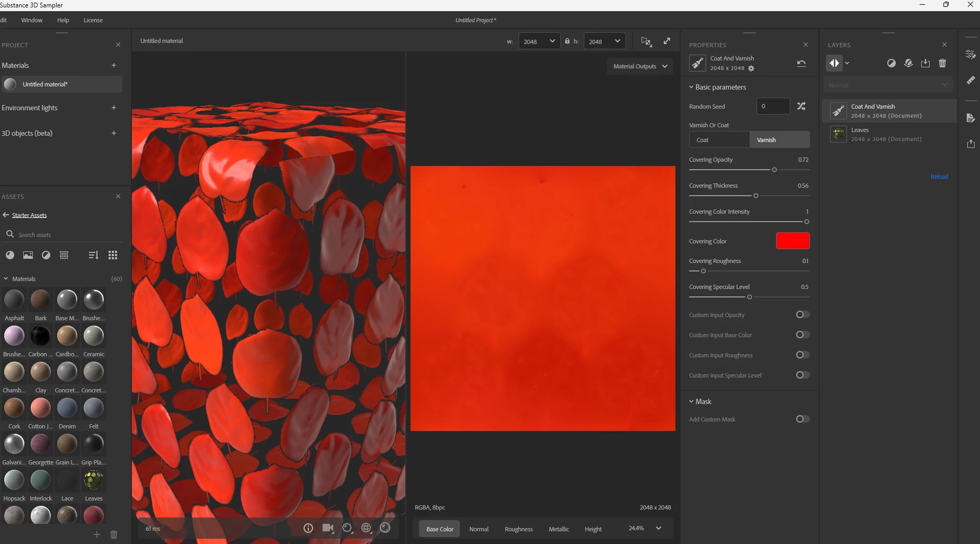
Task: Open the Window menu
Action: 32,20
